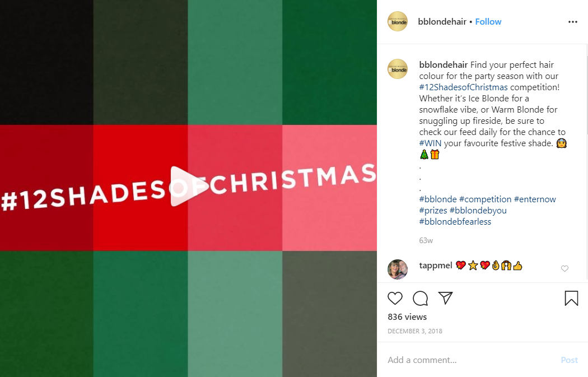The width and height of the screenshot is (588, 377).
Task: Click the Post comment button
Action: [570, 360]
